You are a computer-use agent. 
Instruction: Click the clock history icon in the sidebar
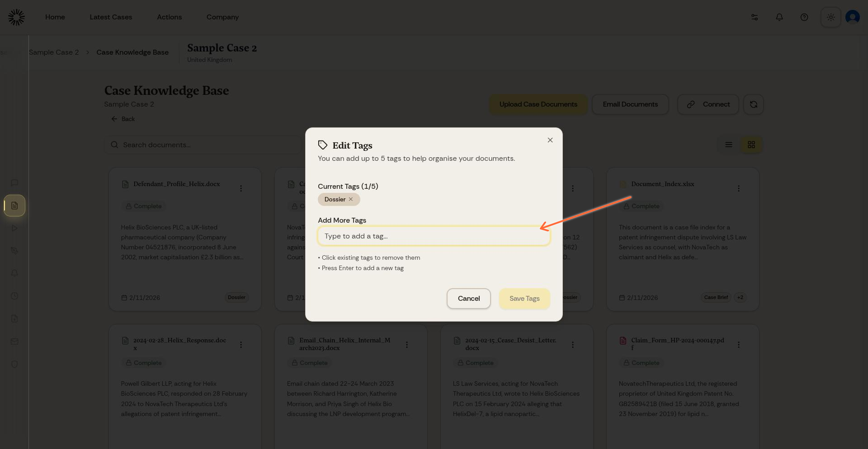tap(14, 296)
